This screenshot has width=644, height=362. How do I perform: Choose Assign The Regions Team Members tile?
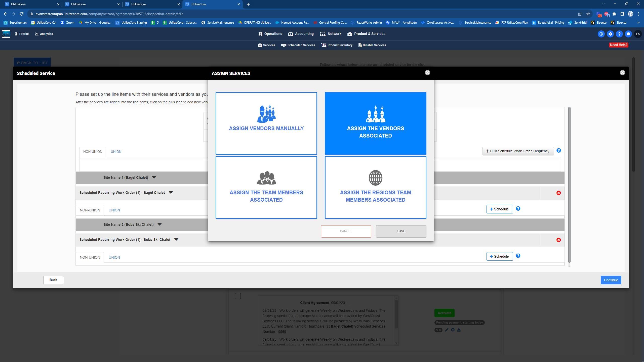[x=375, y=188]
